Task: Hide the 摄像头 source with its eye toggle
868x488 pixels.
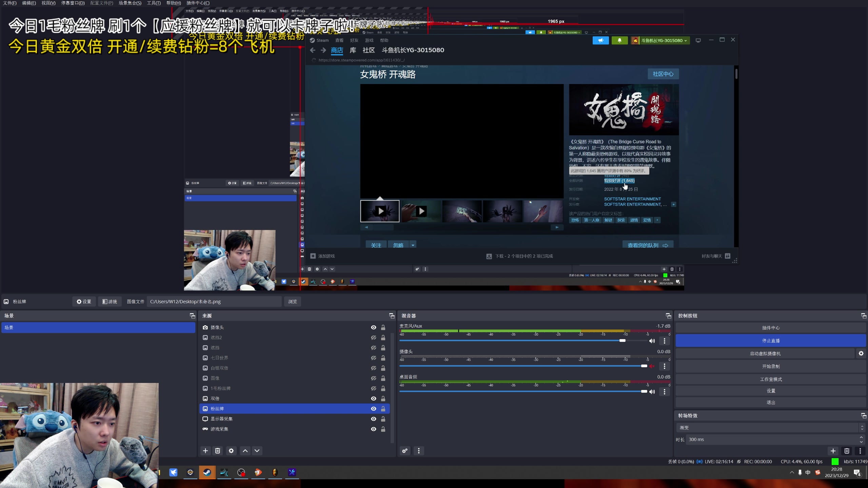Action: coord(373,327)
